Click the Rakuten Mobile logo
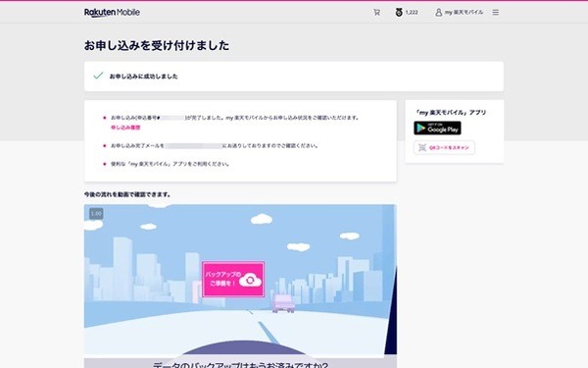Viewport: 588px width, 368px height. pyautogui.click(x=112, y=13)
